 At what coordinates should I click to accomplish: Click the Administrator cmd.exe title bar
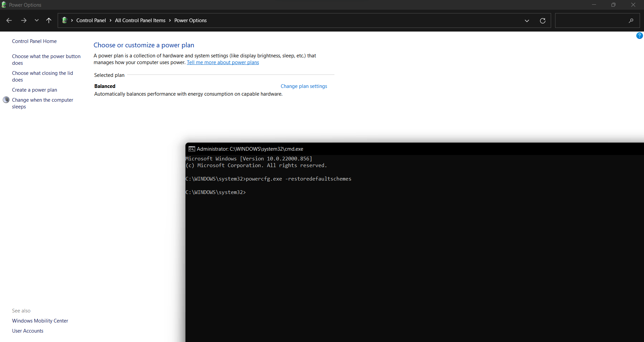(415, 149)
